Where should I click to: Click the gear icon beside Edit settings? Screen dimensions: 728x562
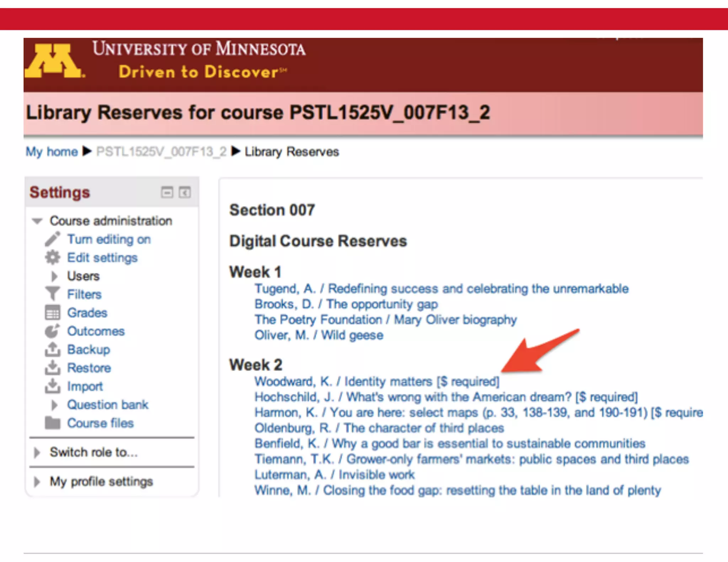[53, 258]
